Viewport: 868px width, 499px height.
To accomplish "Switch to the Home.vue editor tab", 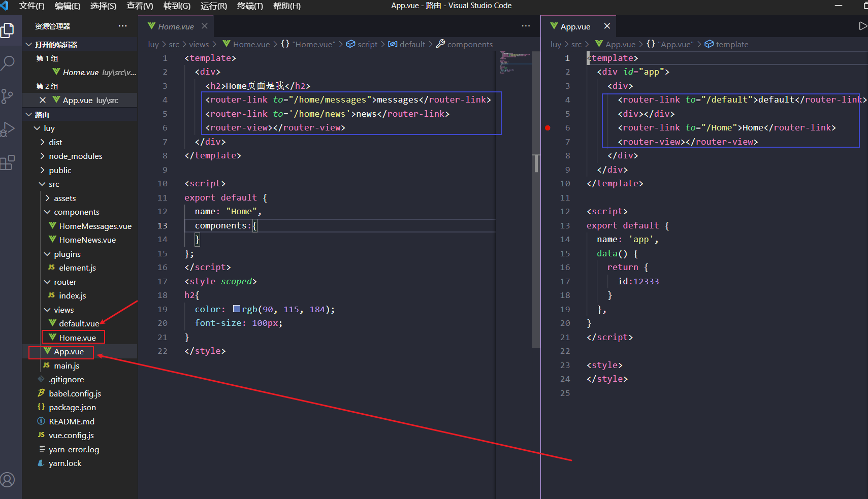I will [x=176, y=26].
